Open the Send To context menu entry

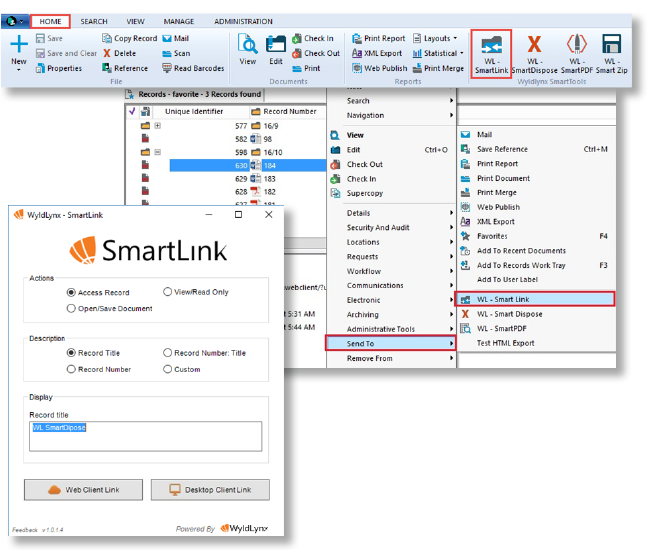click(391, 344)
